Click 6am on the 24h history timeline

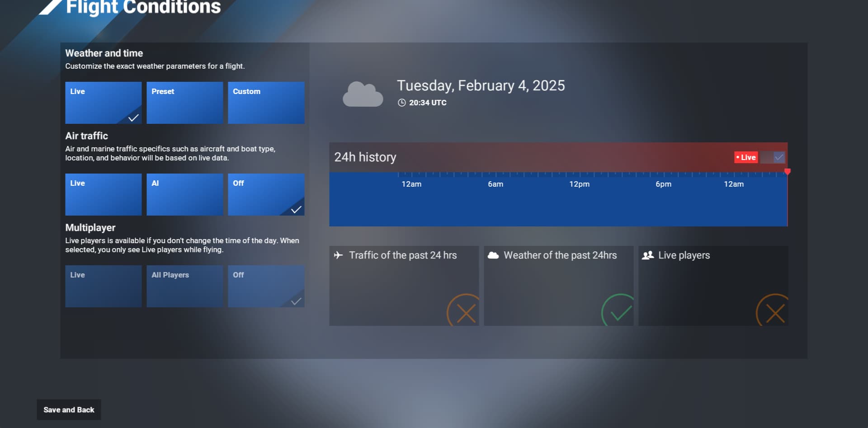[495, 184]
